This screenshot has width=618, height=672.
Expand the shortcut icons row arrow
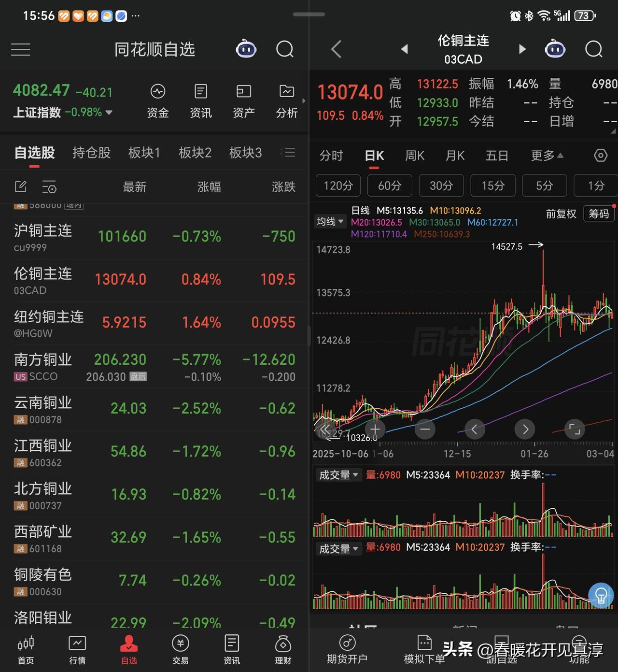304,101
